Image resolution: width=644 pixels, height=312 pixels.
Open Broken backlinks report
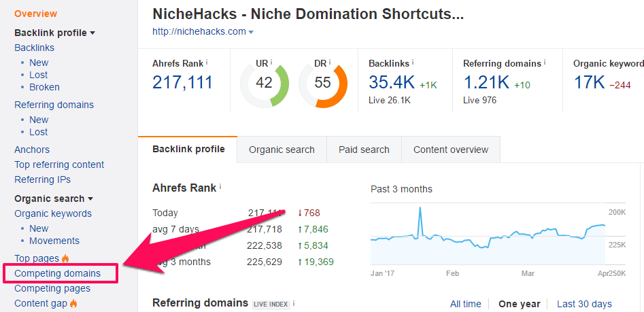point(44,87)
